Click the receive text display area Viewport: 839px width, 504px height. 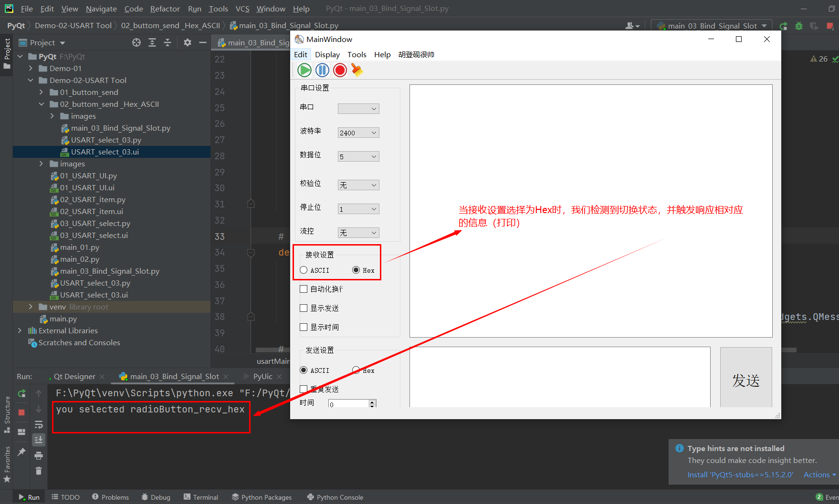(x=591, y=211)
